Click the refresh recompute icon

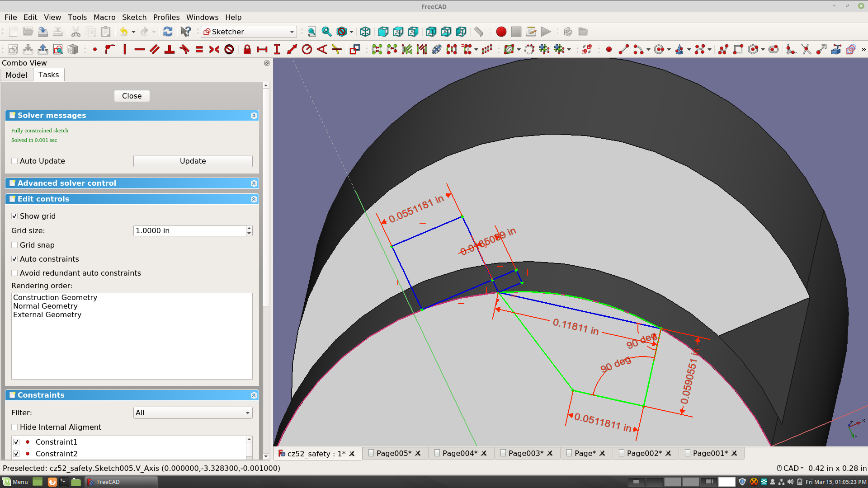pos(168,32)
